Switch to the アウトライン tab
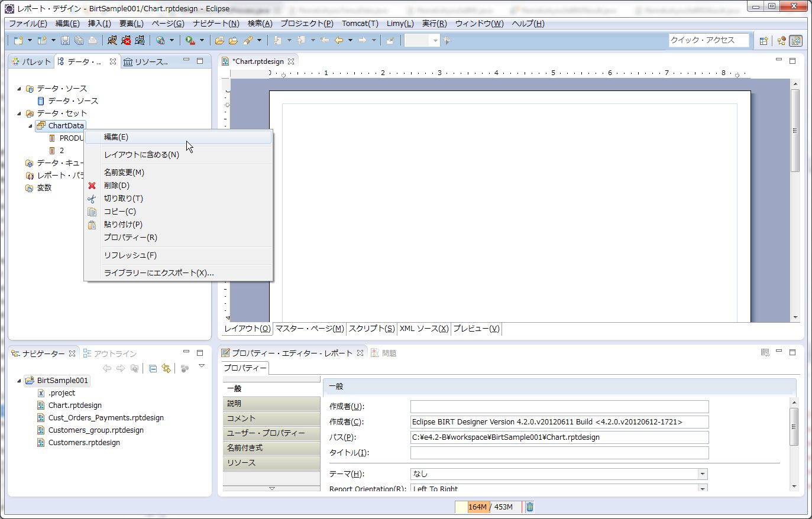This screenshot has width=812, height=519. click(110, 353)
